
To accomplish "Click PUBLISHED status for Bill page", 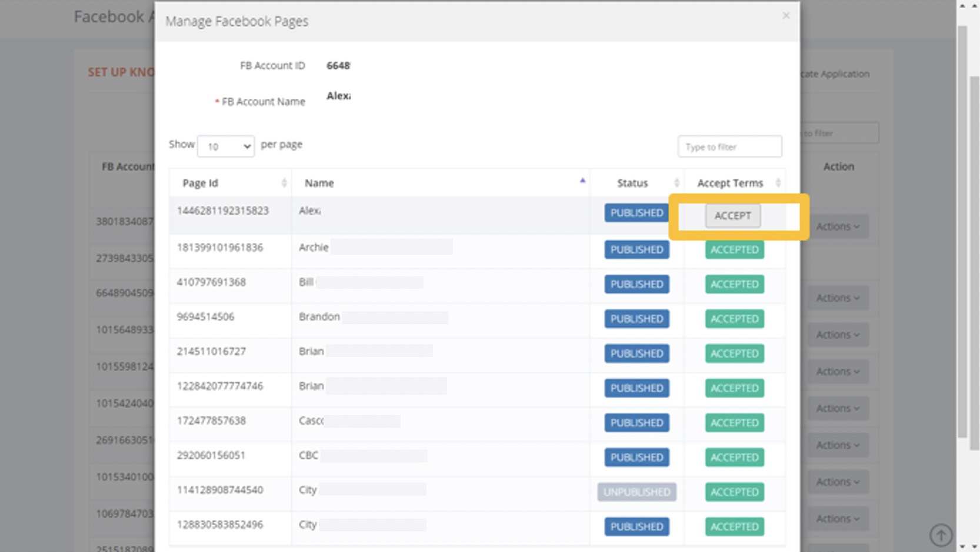I will click(636, 284).
